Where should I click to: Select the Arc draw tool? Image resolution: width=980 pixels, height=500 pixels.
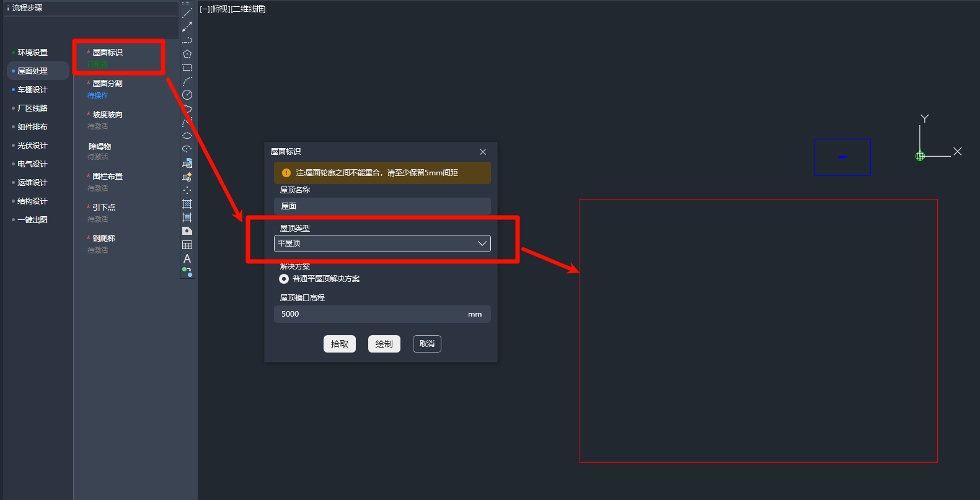point(187,81)
